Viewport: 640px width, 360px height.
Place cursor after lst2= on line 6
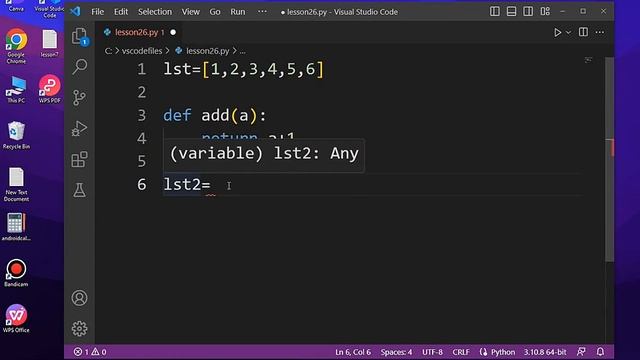point(211,184)
